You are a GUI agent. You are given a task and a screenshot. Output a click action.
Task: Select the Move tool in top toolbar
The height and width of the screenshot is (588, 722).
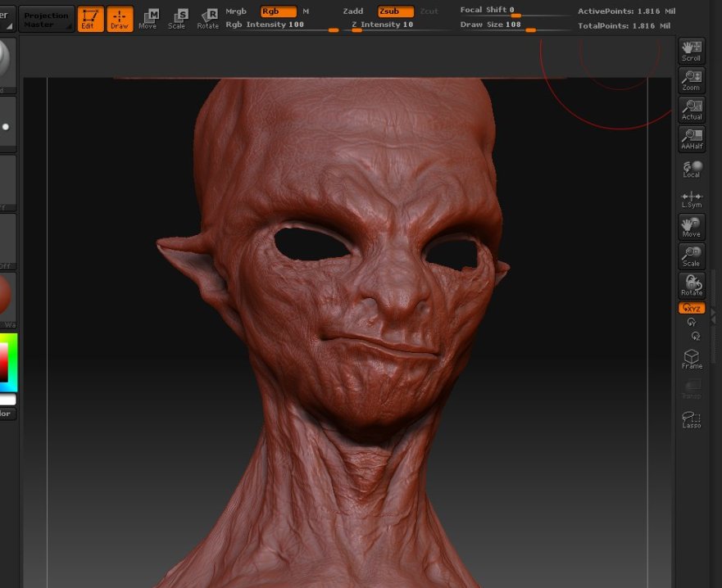pyautogui.click(x=148, y=20)
